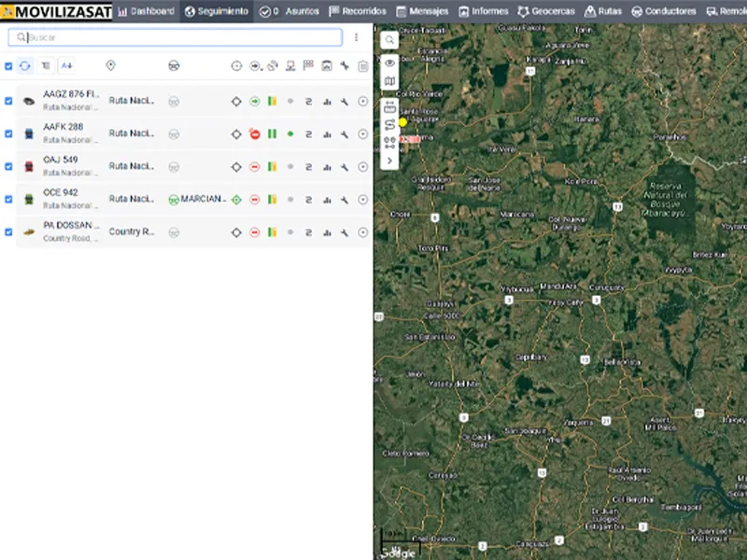Click the bar chart reports icon for AAFK 288
Screen dimensions: 747x560
327,134
